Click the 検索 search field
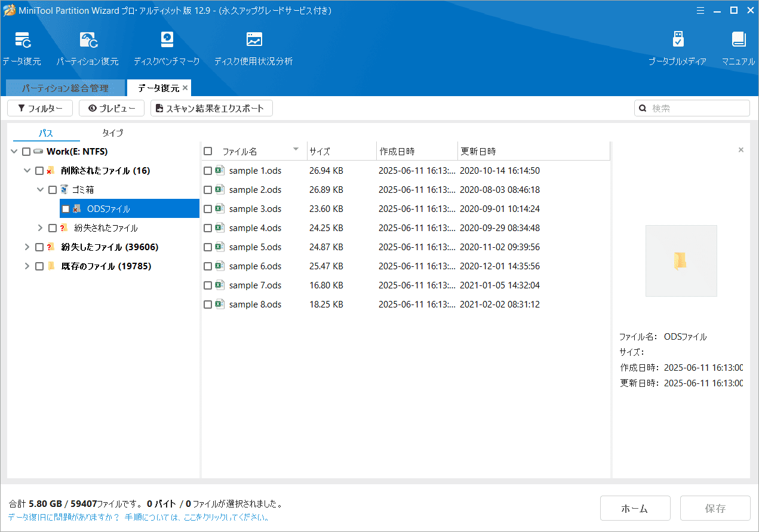This screenshot has height=532, width=759. pos(692,108)
